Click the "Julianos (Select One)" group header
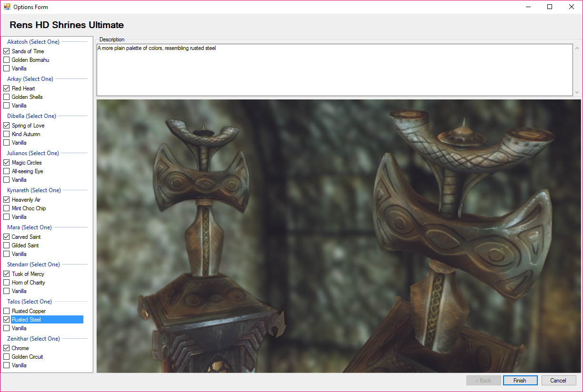The height and width of the screenshot is (392, 583). 33,153
